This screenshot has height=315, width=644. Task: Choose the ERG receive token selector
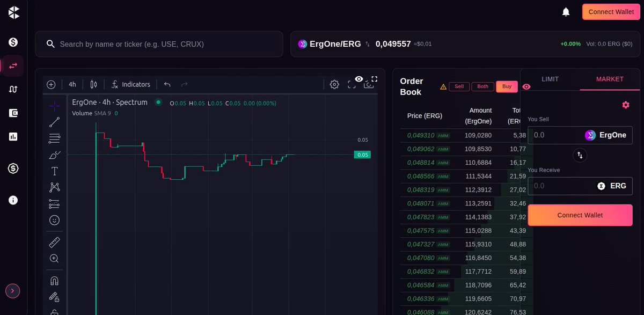click(x=612, y=186)
